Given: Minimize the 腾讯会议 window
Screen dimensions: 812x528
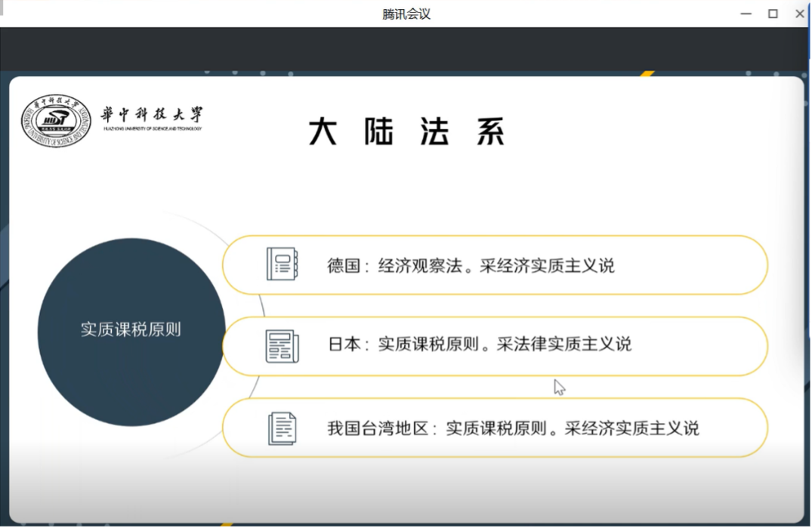Looking at the screenshot, I should 746,14.
